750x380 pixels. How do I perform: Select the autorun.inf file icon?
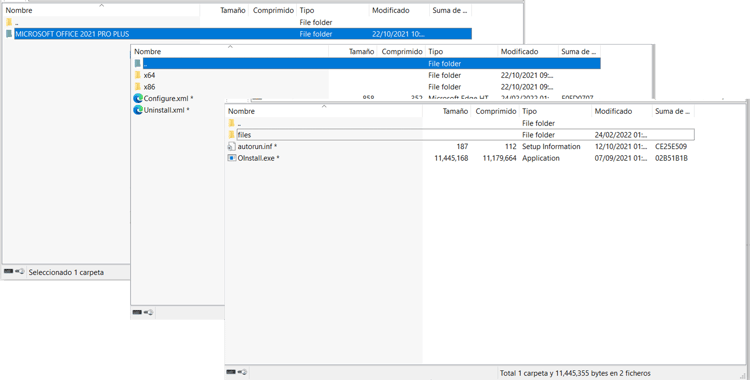pos(232,146)
